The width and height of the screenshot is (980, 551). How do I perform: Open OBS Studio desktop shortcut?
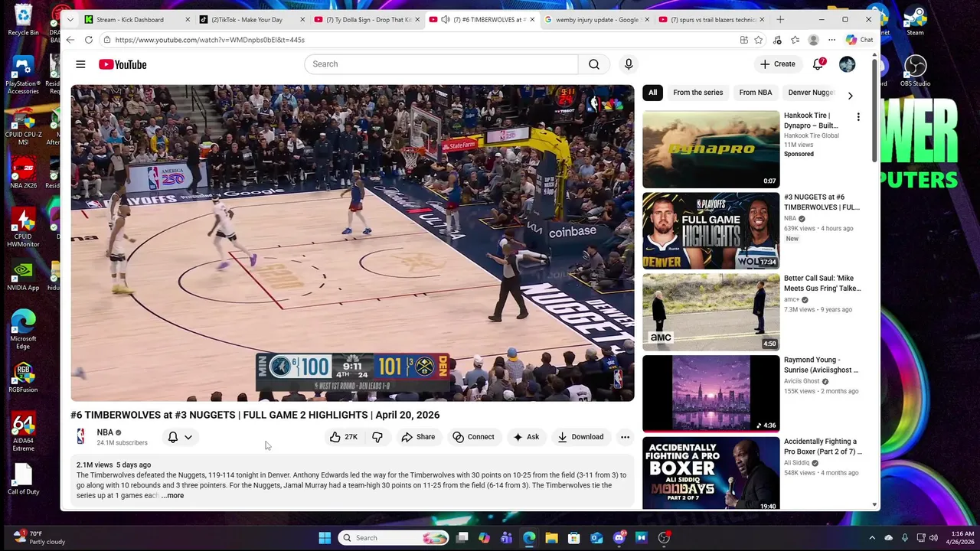(915, 71)
